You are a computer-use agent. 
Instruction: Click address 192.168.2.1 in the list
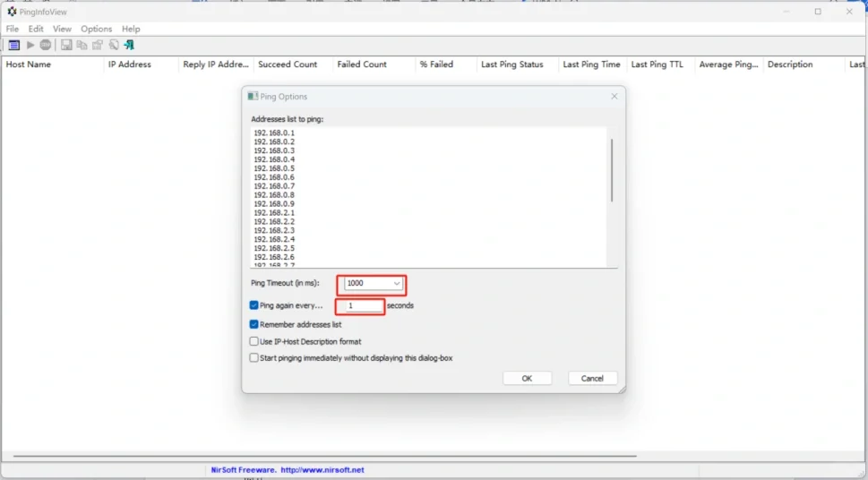pyautogui.click(x=274, y=212)
